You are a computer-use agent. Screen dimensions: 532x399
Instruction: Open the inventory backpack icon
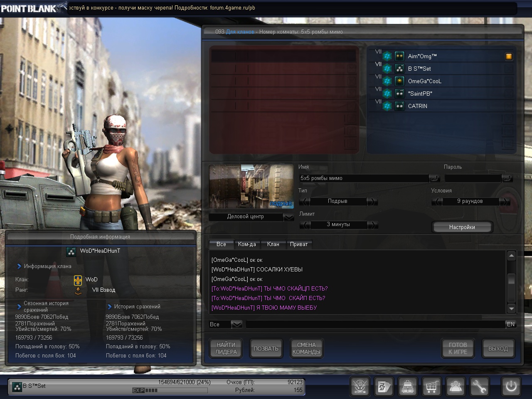(407, 387)
